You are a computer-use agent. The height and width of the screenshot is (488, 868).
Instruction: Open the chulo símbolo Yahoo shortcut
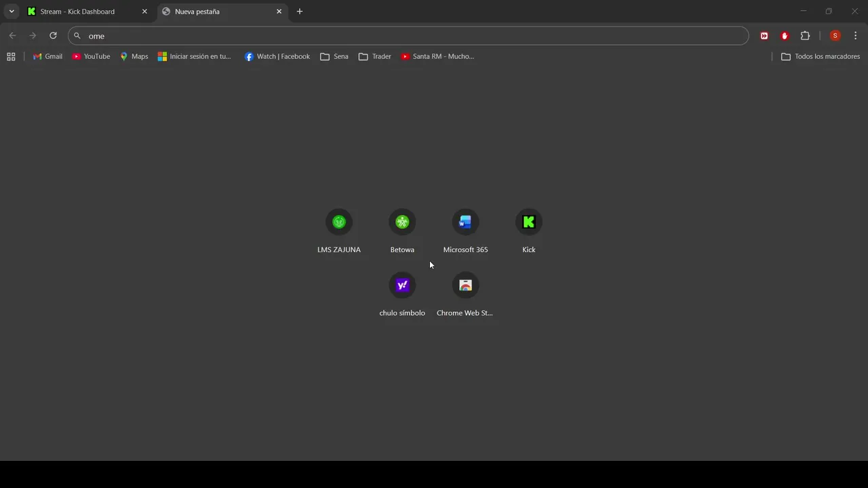402,295
